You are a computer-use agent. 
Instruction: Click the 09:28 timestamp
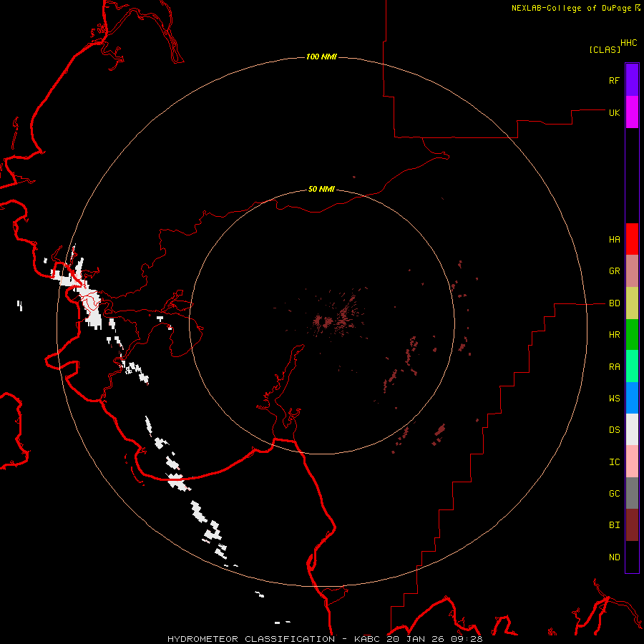[466, 639]
